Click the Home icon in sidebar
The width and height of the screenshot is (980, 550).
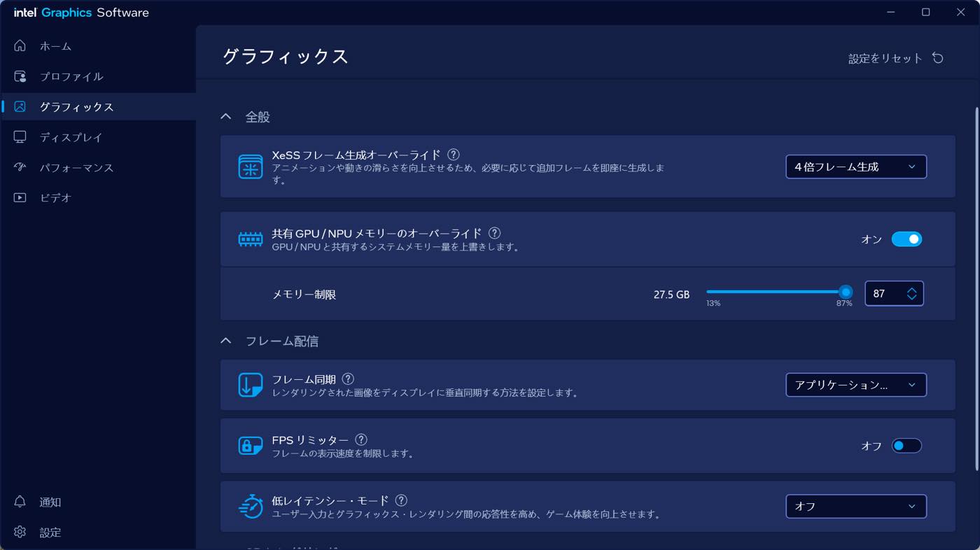pos(20,45)
